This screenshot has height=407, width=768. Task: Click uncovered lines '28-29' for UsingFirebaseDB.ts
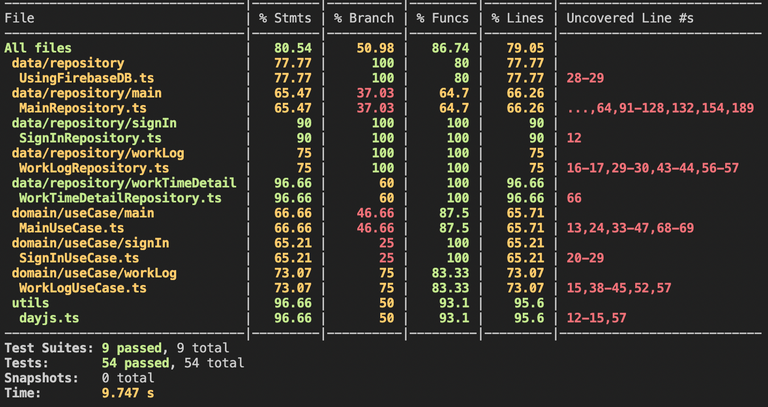tap(585, 78)
